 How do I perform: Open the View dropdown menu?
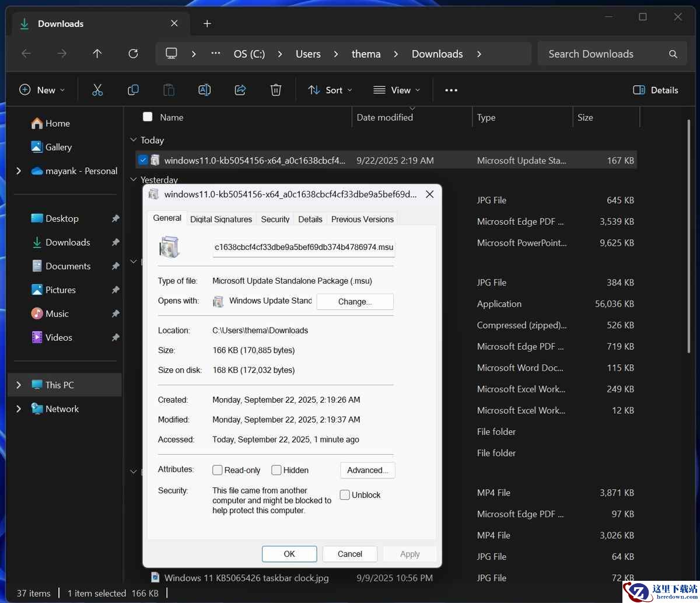[x=397, y=90]
